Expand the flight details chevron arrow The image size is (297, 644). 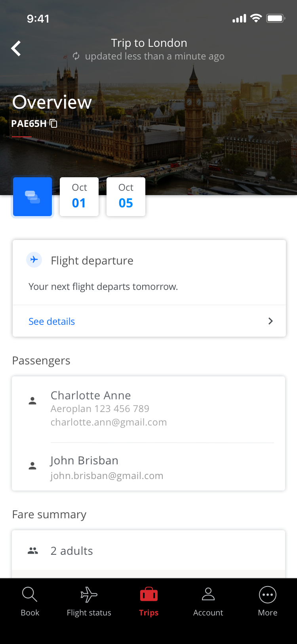[271, 321]
